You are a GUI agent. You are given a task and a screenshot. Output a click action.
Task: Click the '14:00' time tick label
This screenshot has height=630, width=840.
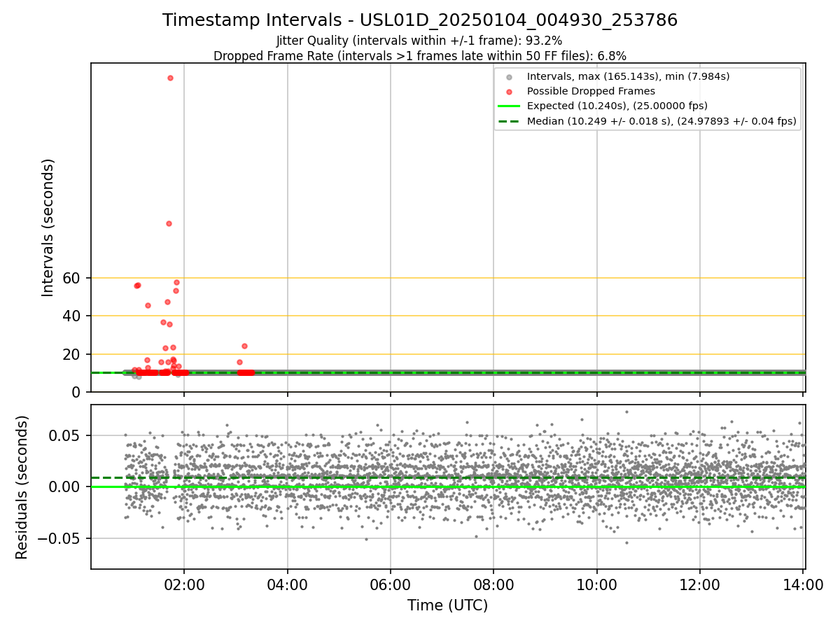(x=803, y=583)
